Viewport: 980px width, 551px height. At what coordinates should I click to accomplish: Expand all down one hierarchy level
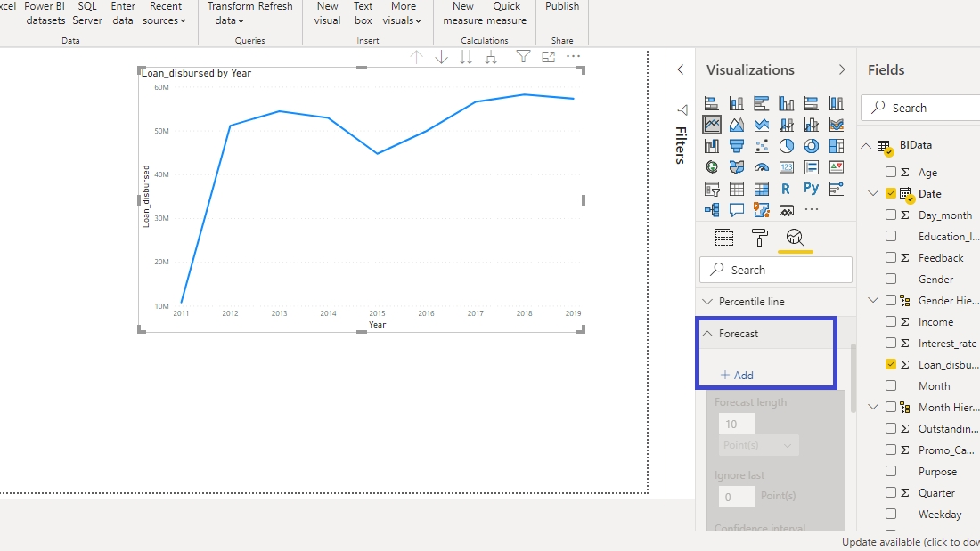click(x=491, y=57)
